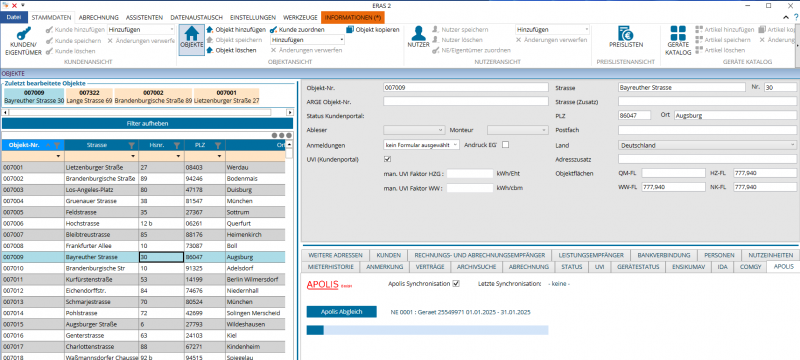The width and height of the screenshot is (800, 360).
Task: Click the Apolis Abgleich button
Action: (x=341, y=312)
